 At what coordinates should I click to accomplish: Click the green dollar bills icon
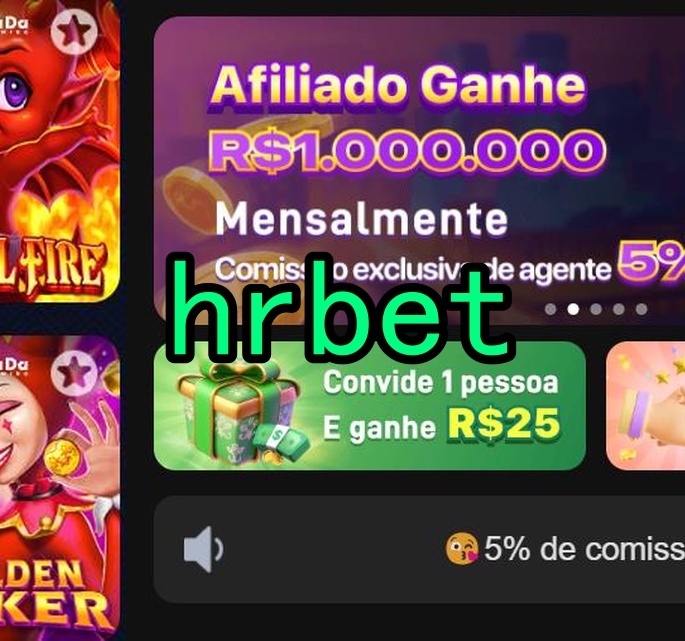point(280,440)
